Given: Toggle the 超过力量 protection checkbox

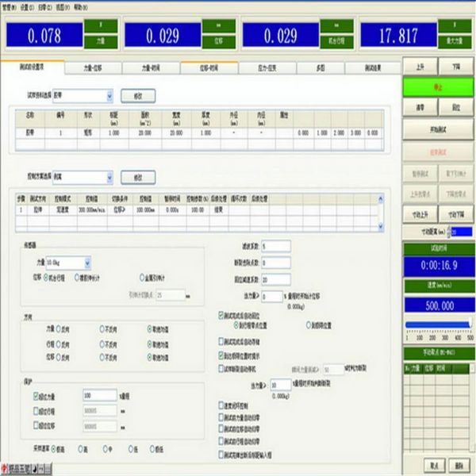Looking at the screenshot, I should [36, 395].
